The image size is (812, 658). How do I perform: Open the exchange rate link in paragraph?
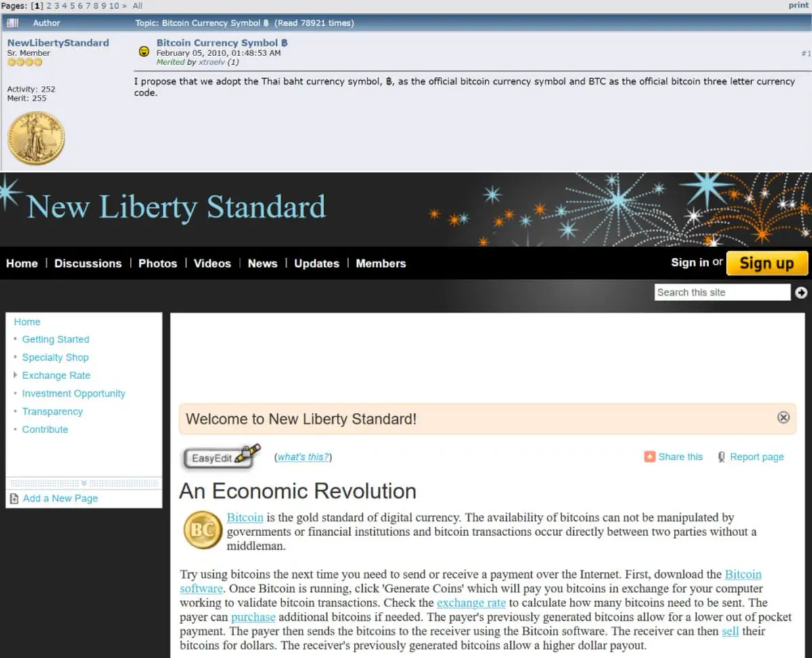pos(472,602)
